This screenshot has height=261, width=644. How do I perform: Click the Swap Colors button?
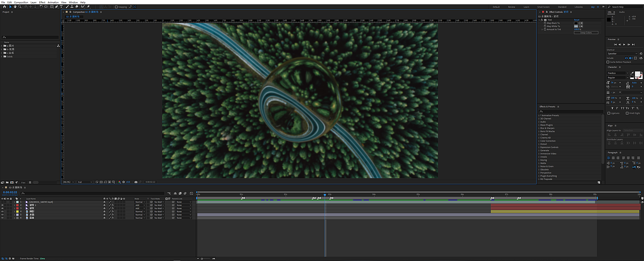tap(586, 33)
